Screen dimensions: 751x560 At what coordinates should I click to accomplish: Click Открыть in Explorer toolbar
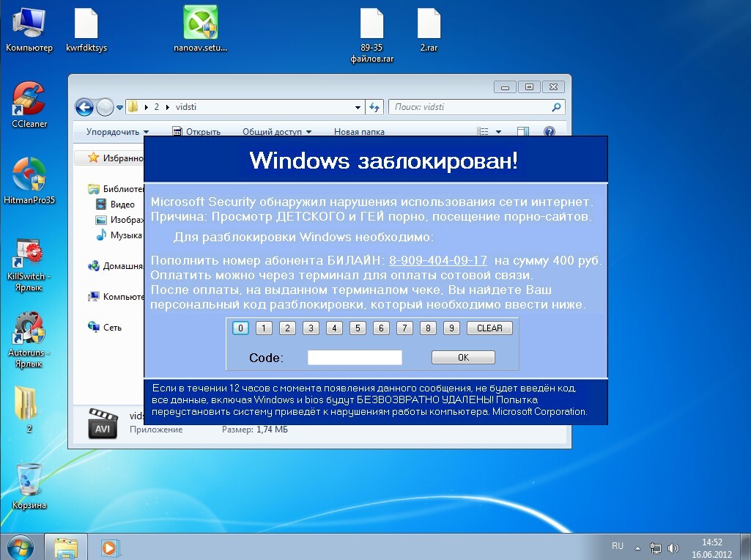(196, 132)
